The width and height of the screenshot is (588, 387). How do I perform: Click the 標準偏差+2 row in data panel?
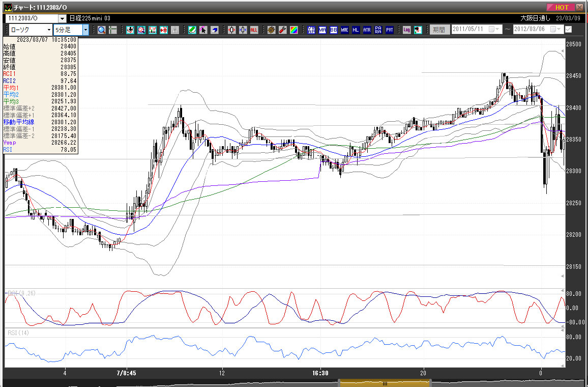(x=40, y=108)
